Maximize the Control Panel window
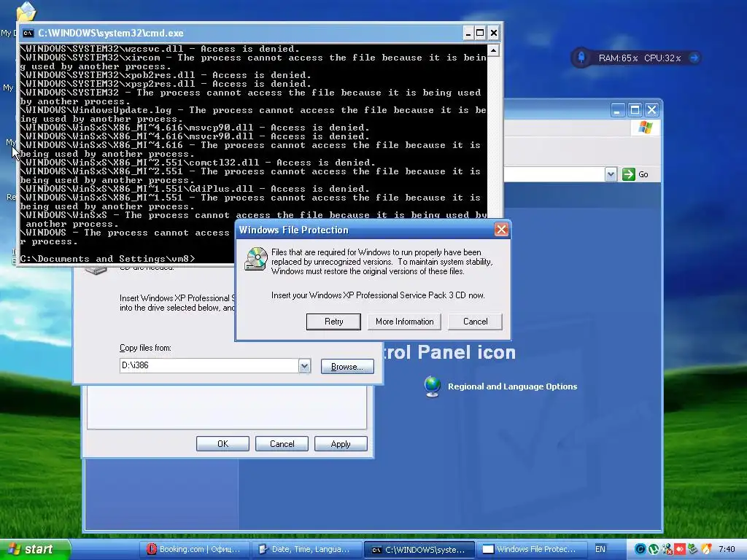 click(635, 111)
